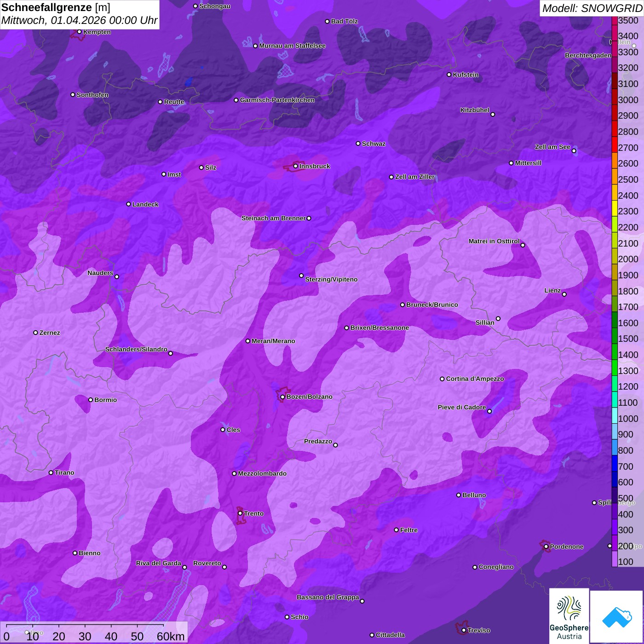Click the 'Conegliano' label

coord(496,567)
